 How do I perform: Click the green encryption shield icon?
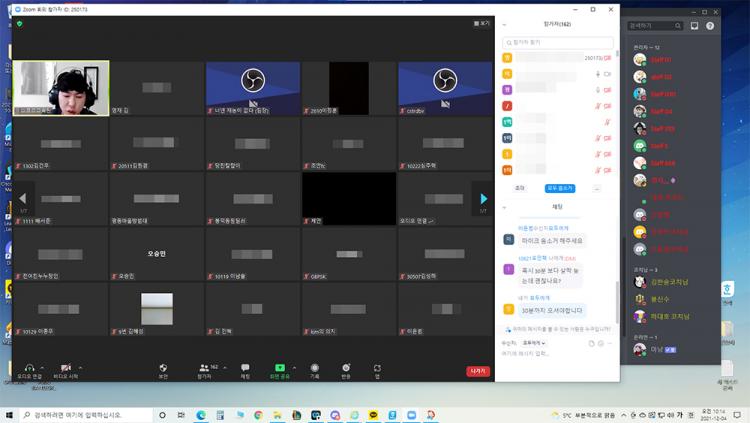[19, 24]
